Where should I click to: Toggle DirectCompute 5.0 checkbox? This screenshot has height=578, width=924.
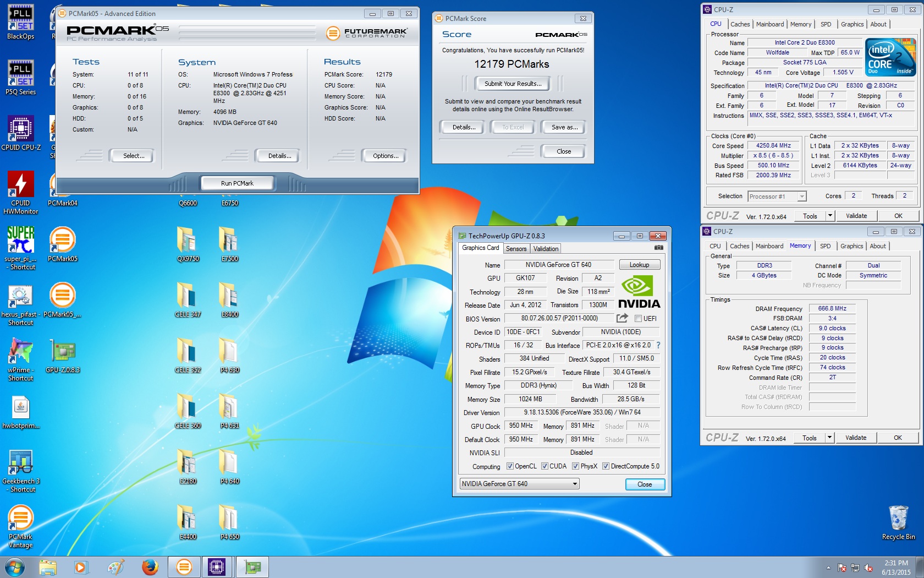point(606,466)
